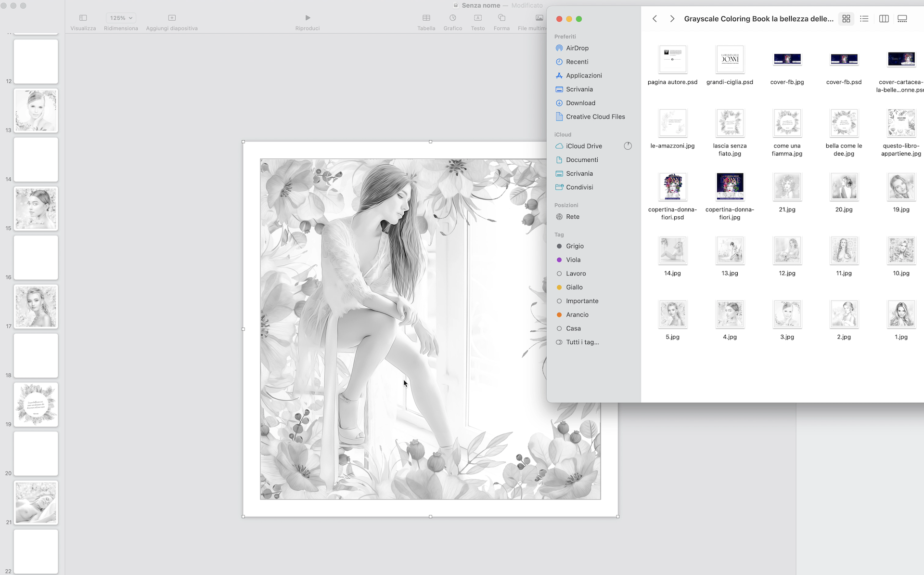The height and width of the screenshot is (575, 924).
Task: Select the file grandi-ciglia.psd
Action: (730, 59)
